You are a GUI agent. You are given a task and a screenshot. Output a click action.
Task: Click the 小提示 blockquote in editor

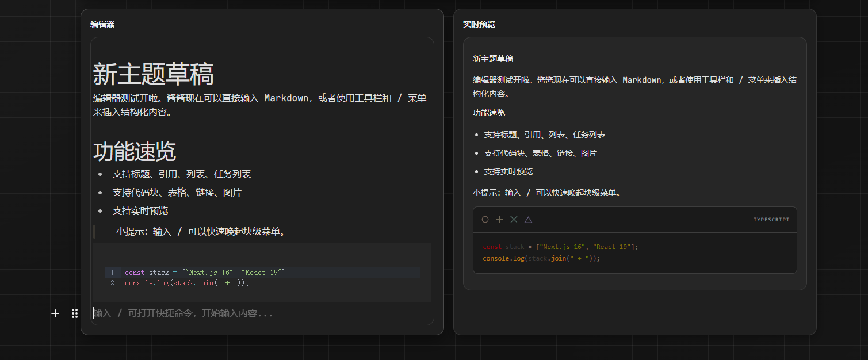(201, 232)
